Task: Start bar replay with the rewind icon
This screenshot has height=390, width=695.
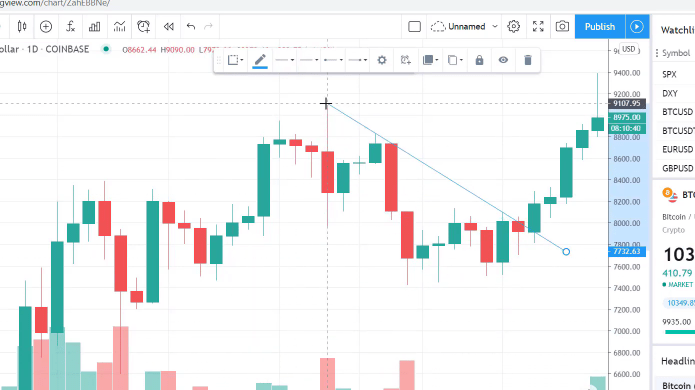Action: tap(168, 27)
